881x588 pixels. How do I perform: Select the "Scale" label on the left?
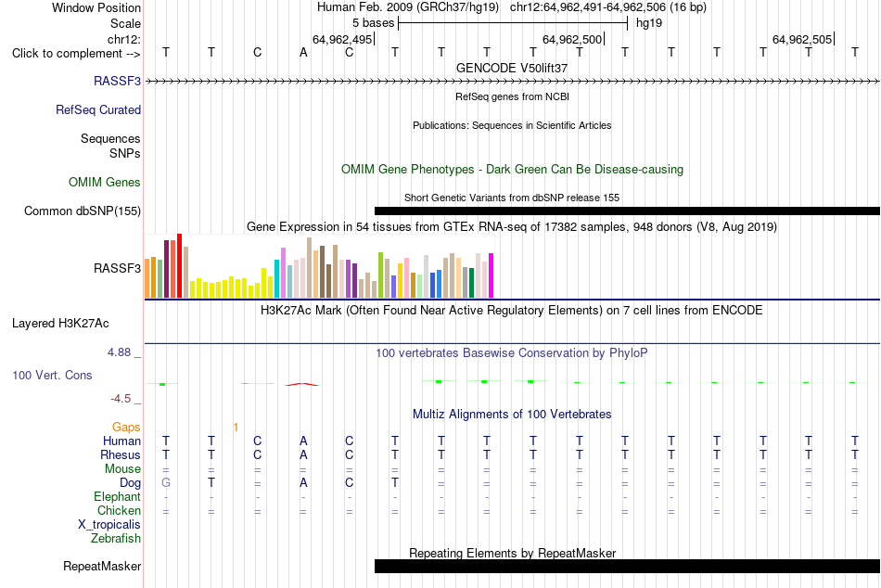click(x=125, y=23)
